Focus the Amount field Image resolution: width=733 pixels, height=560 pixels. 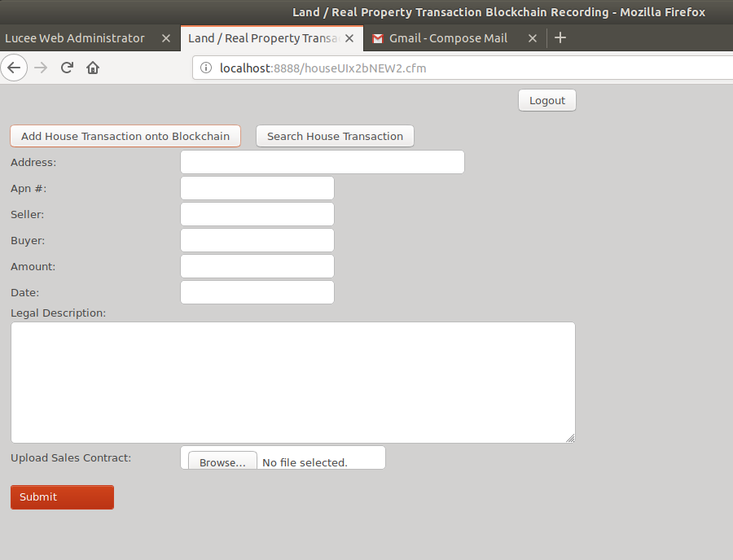coord(257,266)
